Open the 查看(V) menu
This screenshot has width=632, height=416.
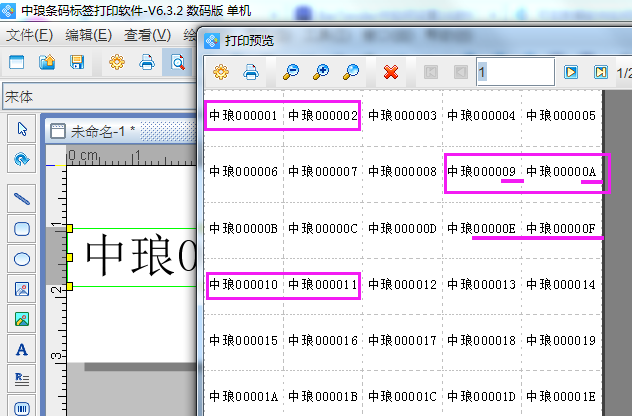148,35
